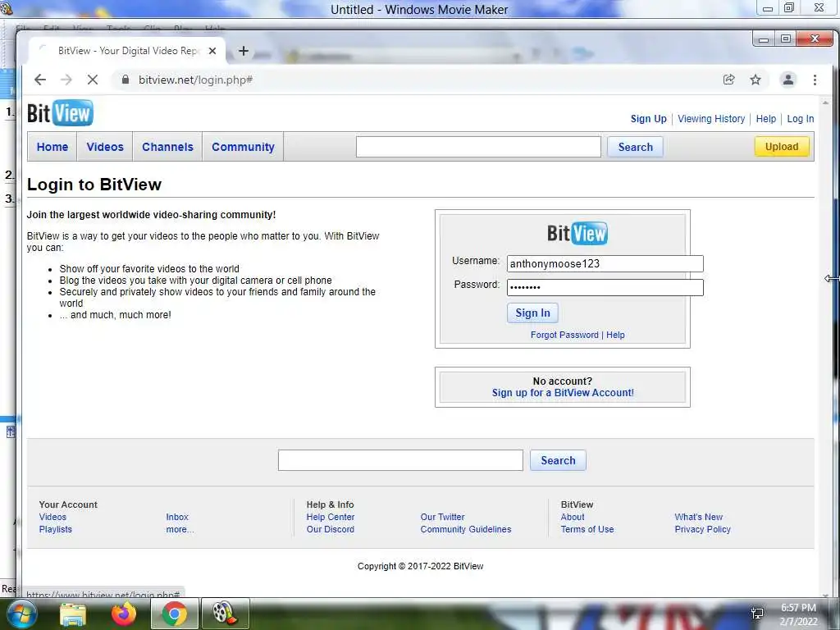Open the Chrome three-dot menu

click(815, 80)
